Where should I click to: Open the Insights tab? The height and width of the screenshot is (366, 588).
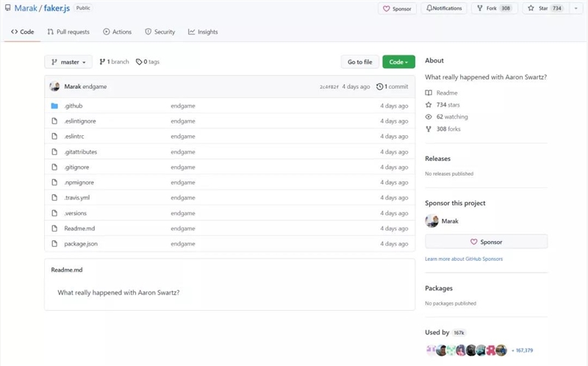tap(203, 32)
